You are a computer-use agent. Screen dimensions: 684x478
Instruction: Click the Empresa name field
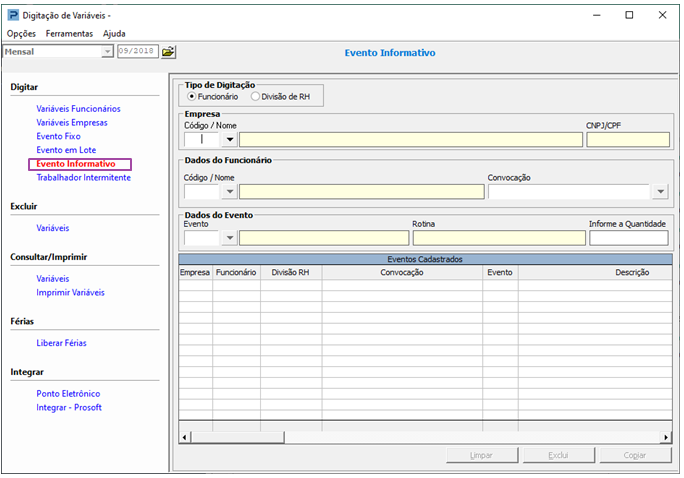[x=411, y=140]
